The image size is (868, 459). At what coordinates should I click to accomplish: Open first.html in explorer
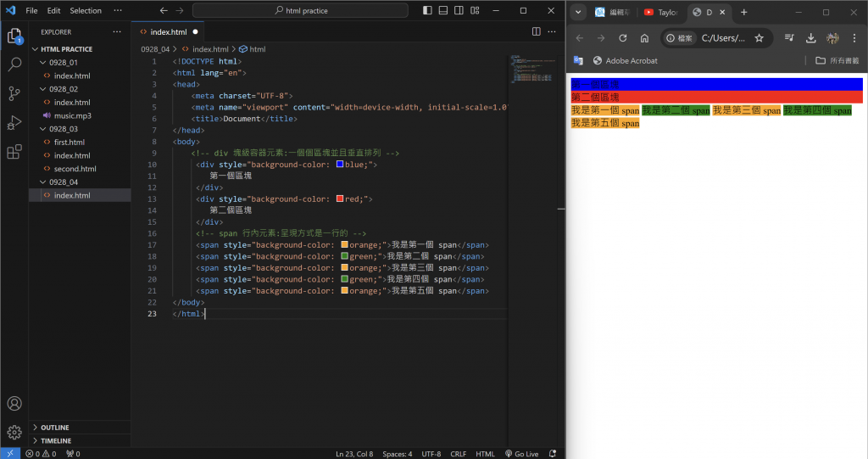pos(70,142)
